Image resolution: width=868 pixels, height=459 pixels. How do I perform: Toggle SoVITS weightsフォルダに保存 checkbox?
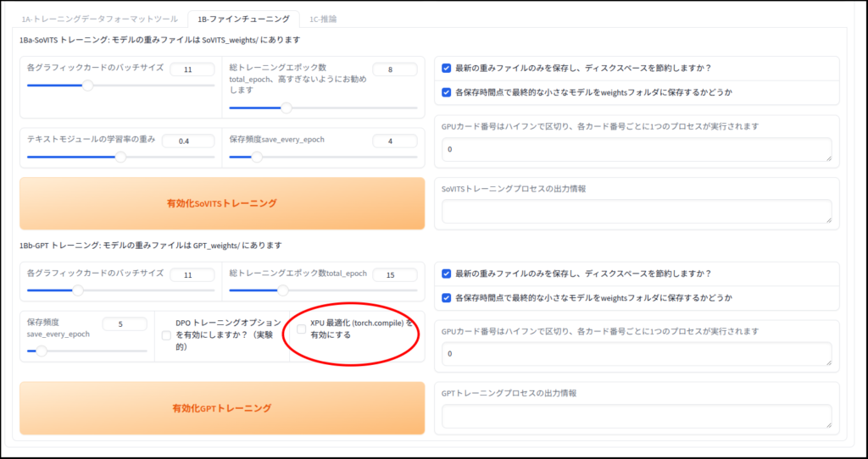(447, 92)
